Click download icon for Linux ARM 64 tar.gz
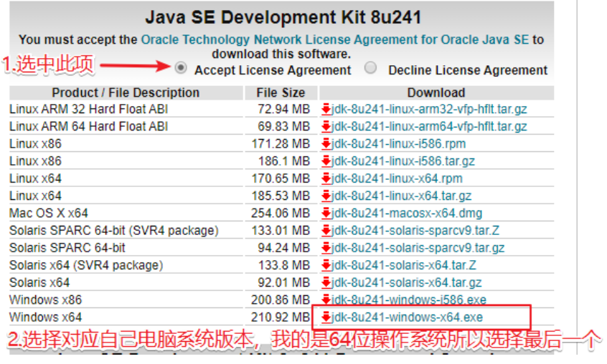The image size is (607, 364). point(326,127)
